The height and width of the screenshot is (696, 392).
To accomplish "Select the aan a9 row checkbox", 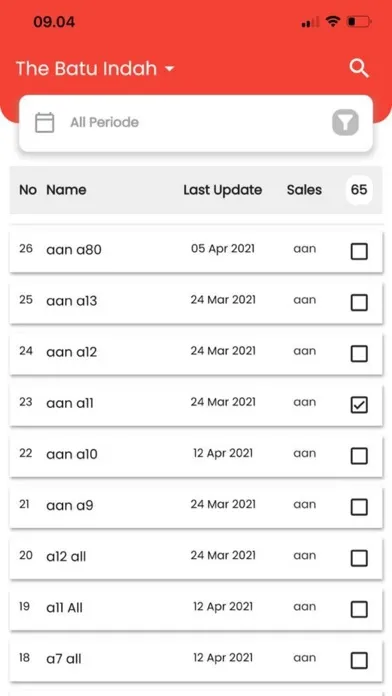I will 359,507.
